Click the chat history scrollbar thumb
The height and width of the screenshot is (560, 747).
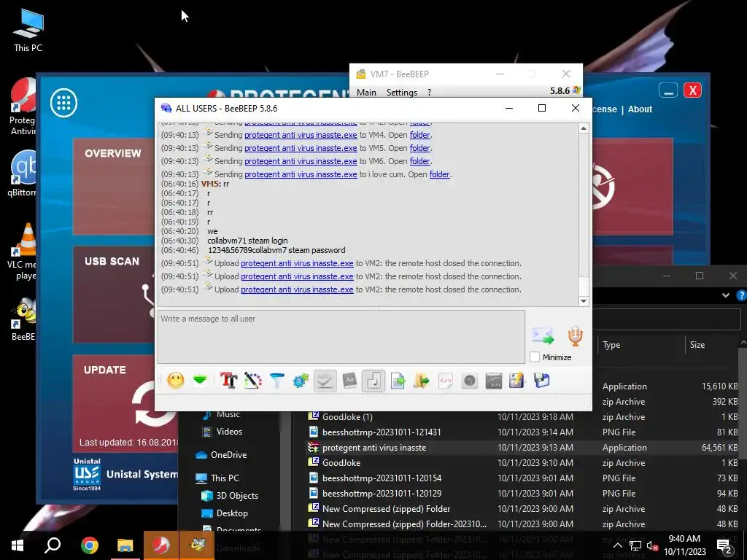pyautogui.click(x=584, y=284)
